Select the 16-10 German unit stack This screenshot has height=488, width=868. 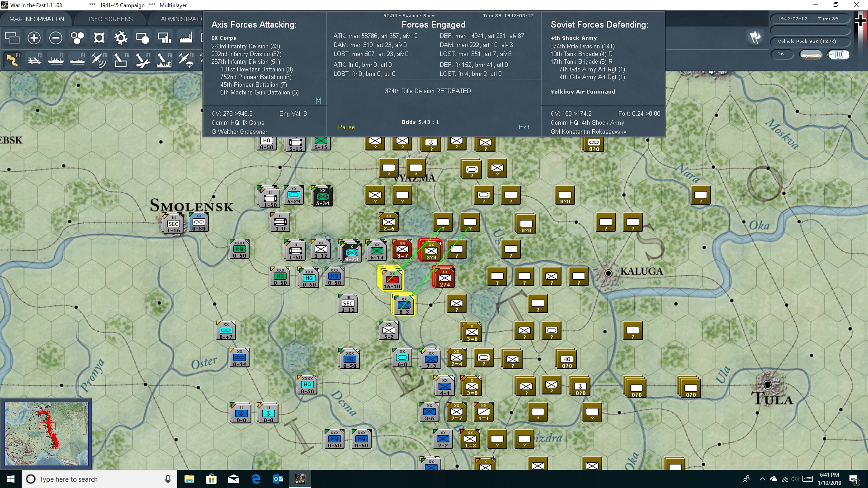pyautogui.click(x=392, y=279)
